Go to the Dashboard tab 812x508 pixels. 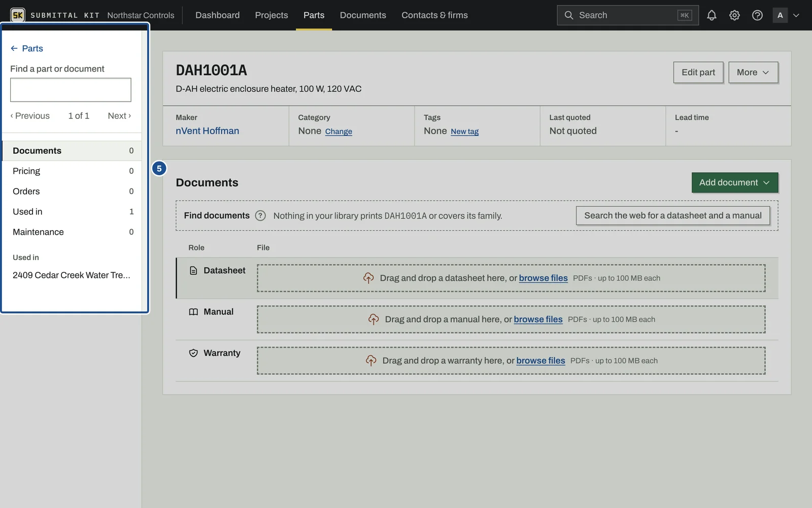click(217, 15)
